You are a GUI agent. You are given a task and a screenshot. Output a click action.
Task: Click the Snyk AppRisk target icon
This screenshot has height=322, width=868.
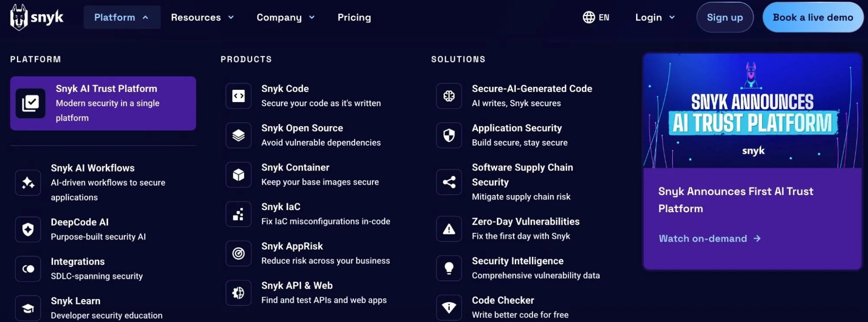coord(238,253)
